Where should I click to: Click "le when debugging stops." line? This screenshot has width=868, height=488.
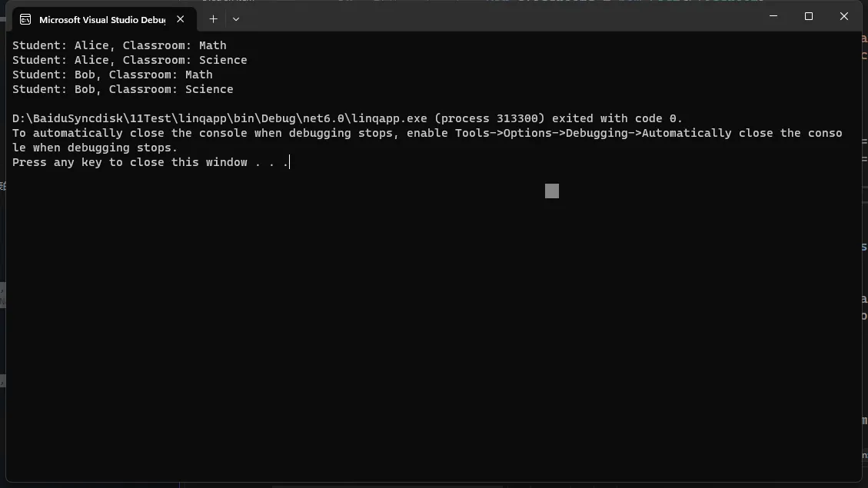(95, 148)
